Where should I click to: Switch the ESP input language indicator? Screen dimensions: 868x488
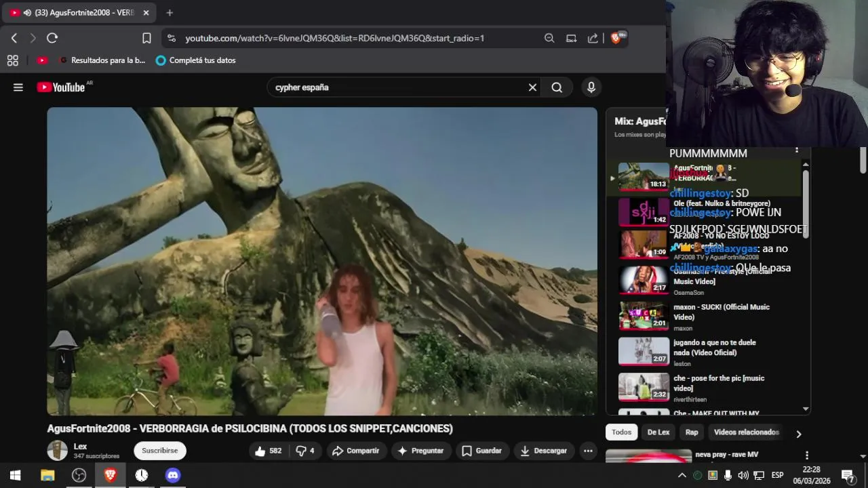pos(777,475)
